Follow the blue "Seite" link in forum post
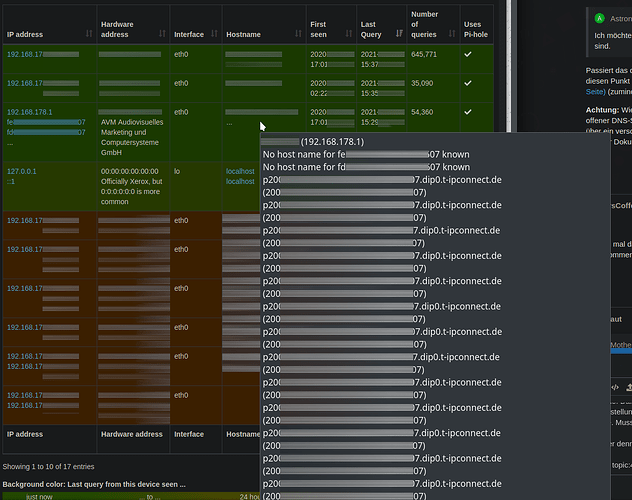This screenshot has height=500, width=632. tap(596, 90)
